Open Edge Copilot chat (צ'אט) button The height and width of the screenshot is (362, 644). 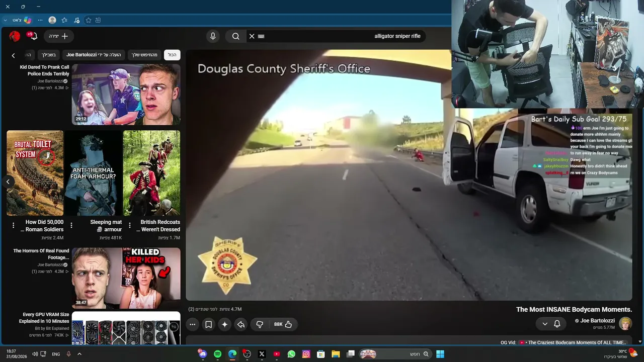pyautogui.click(x=22, y=20)
